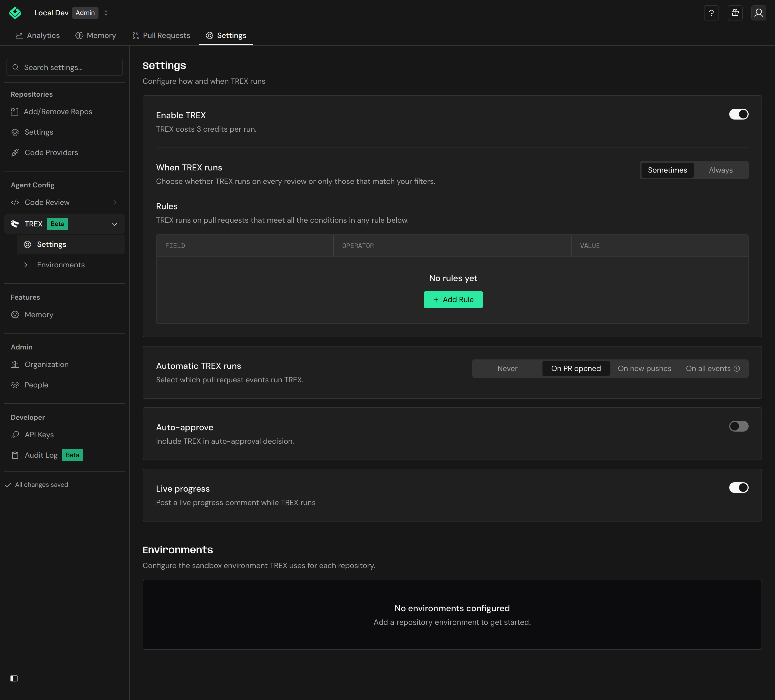Image resolution: width=775 pixels, height=700 pixels.
Task: Click the plus icon in Add Rule
Action: [436, 300]
